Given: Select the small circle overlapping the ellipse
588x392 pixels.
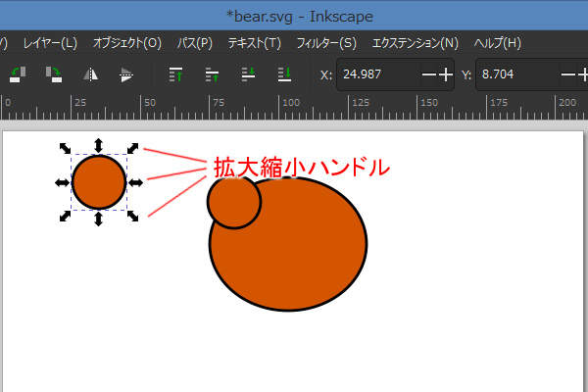Looking at the screenshot, I should tap(233, 203).
